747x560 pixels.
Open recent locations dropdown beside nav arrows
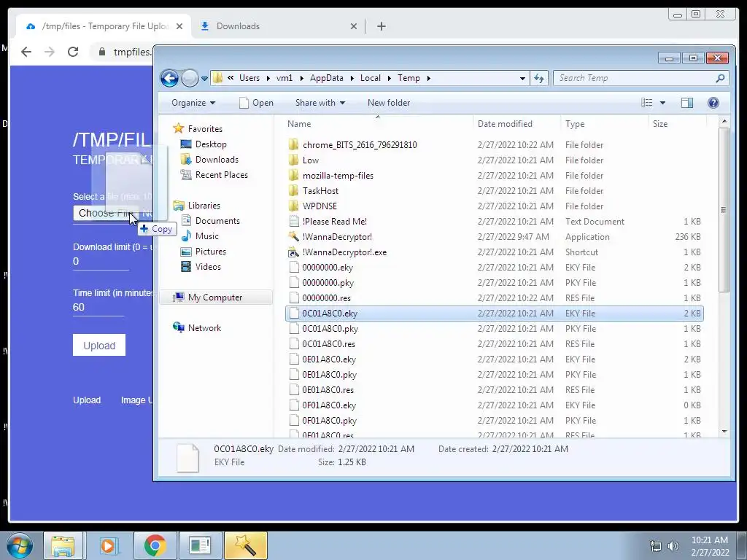pyautogui.click(x=204, y=79)
